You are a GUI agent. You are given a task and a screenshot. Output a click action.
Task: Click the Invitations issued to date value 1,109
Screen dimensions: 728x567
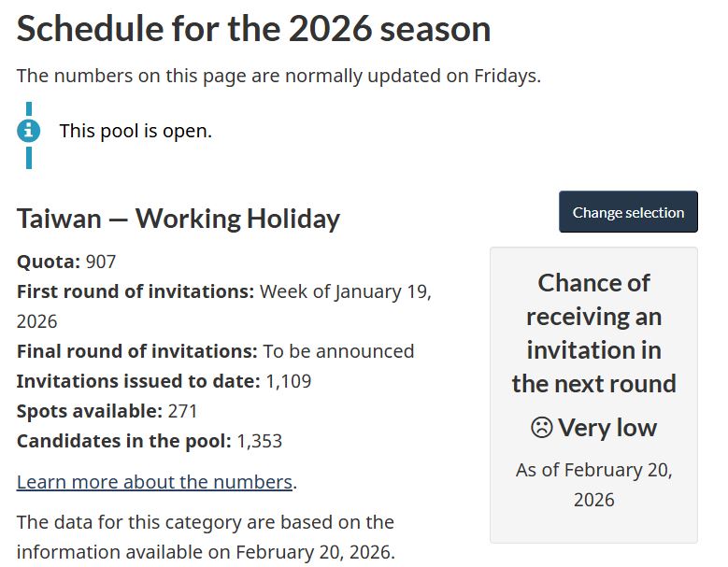click(289, 381)
